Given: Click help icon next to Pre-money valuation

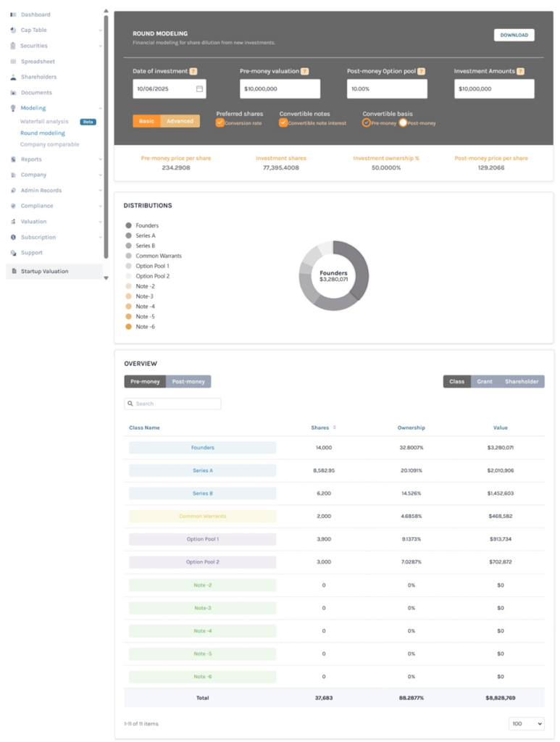Looking at the screenshot, I should (304, 72).
